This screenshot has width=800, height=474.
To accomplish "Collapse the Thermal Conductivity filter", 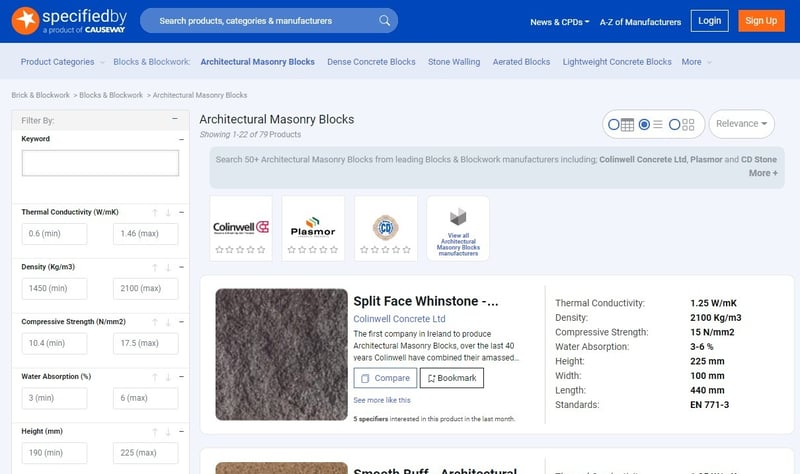I will pos(181,212).
